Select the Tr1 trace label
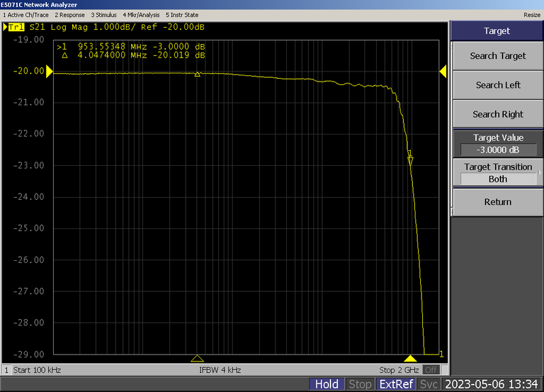Viewport: 544px width, 392px height. (x=14, y=27)
